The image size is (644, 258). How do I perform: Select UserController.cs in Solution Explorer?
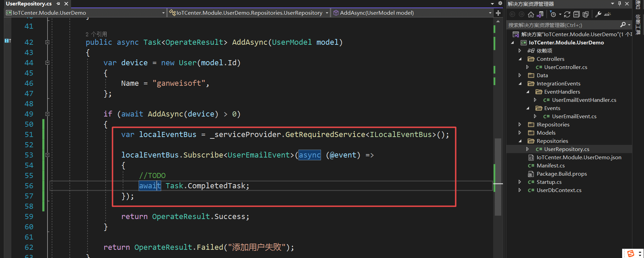[x=565, y=67]
